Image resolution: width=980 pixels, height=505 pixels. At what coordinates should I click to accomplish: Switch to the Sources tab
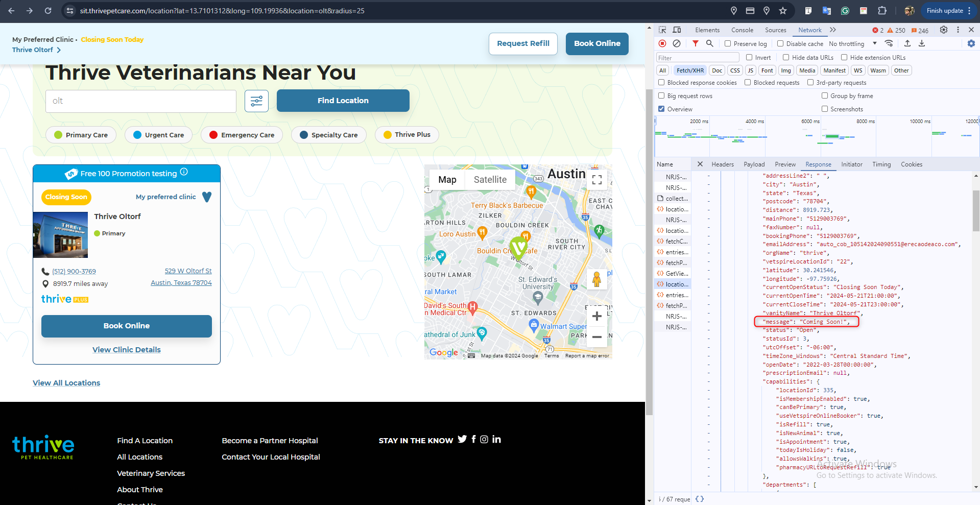coord(775,30)
